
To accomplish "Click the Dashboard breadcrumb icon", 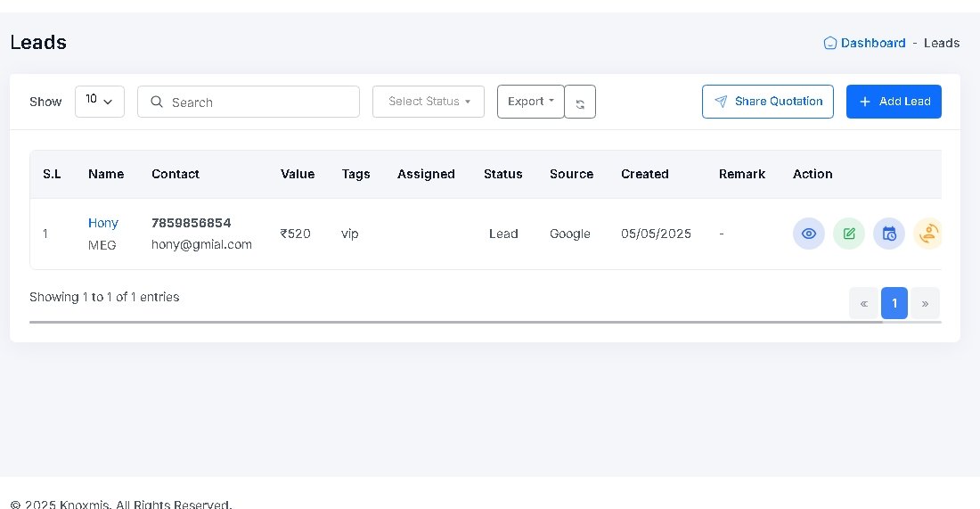I will pyautogui.click(x=830, y=43).
